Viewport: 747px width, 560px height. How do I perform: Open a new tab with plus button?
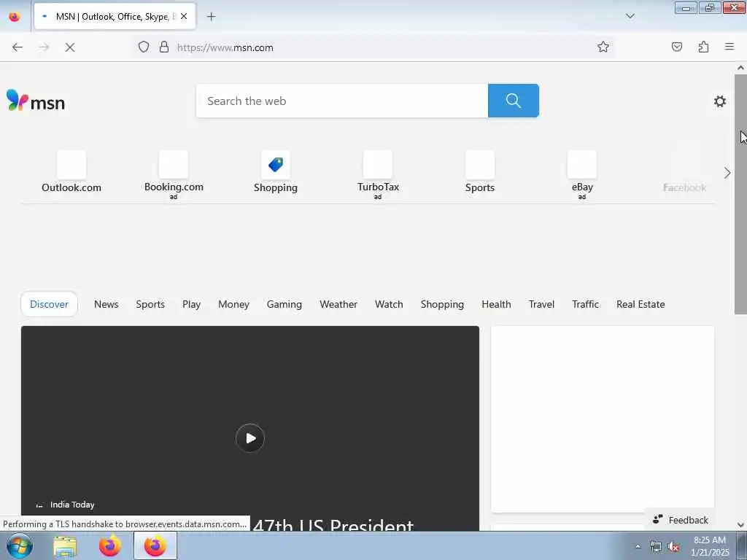point(211,17)
